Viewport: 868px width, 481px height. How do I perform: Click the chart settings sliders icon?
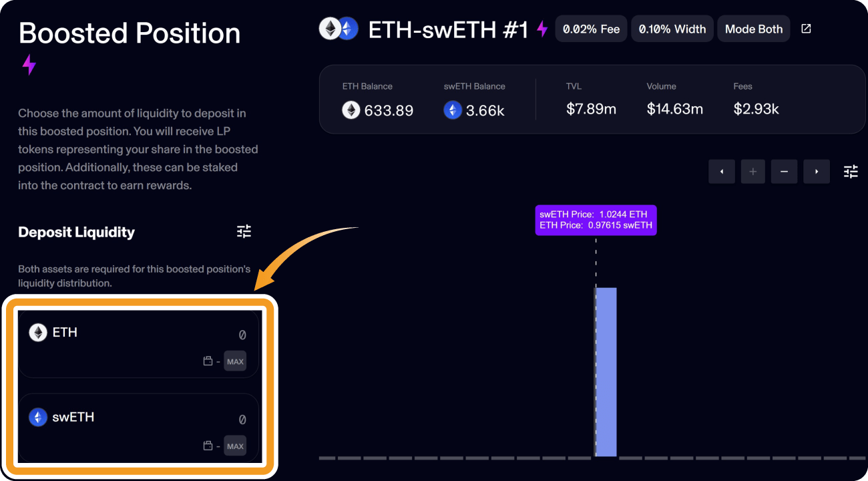851,172
